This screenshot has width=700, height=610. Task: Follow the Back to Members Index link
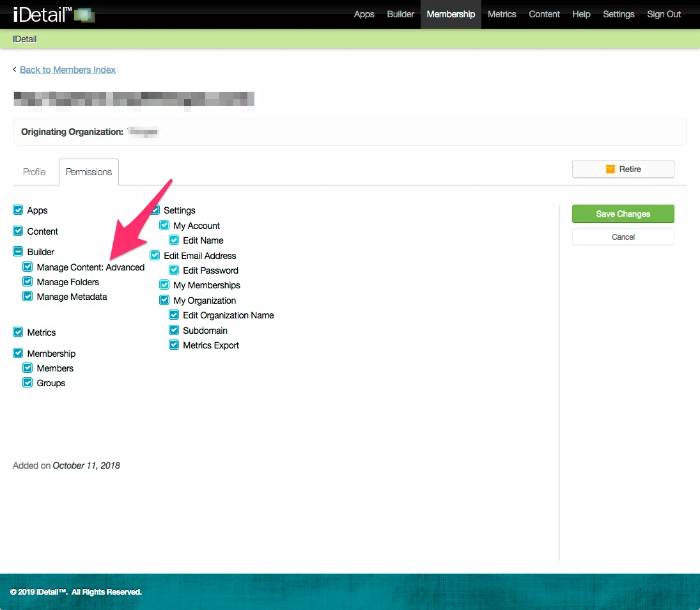pos(67,69)
